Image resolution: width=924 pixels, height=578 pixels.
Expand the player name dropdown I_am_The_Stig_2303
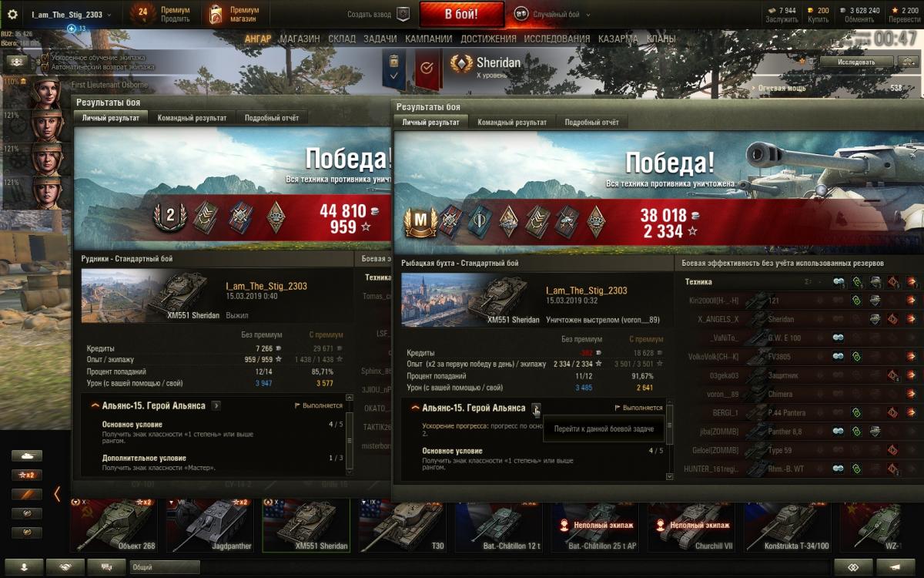click(70, 15)
